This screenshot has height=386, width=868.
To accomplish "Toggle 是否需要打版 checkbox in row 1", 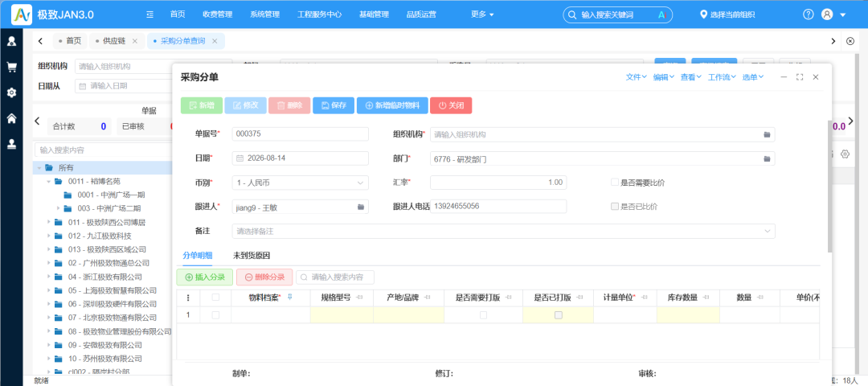I will tap(483, 315).
